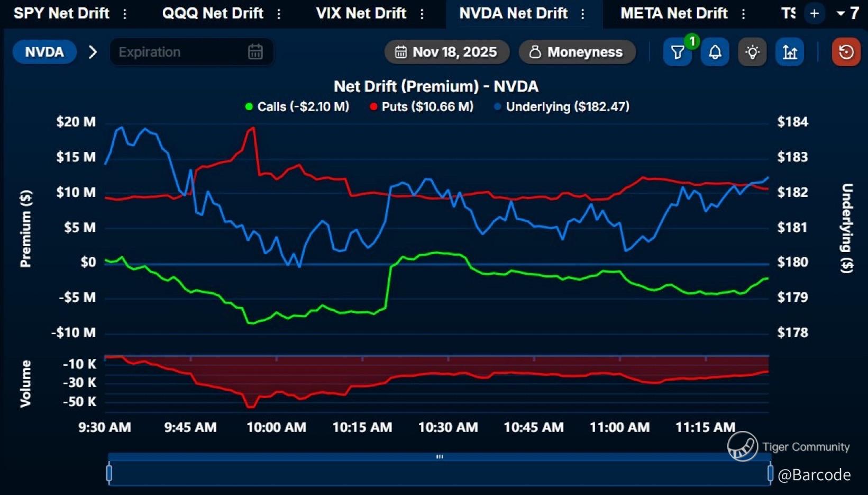The image size is (868, 495).
Task: Open the Nov 18, 2025 date picker
Action: [x=447, y=52]
